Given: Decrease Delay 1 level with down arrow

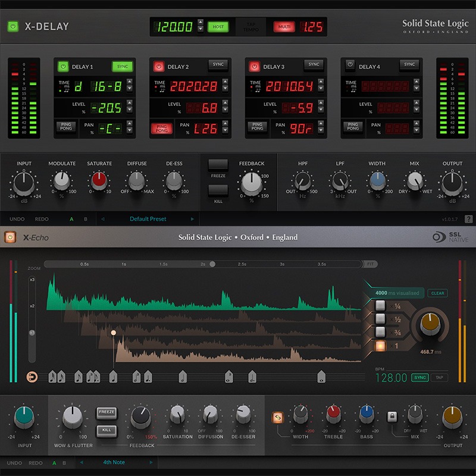Looking at the screenshot, I should pyautogui.click(x=129, y=109).
